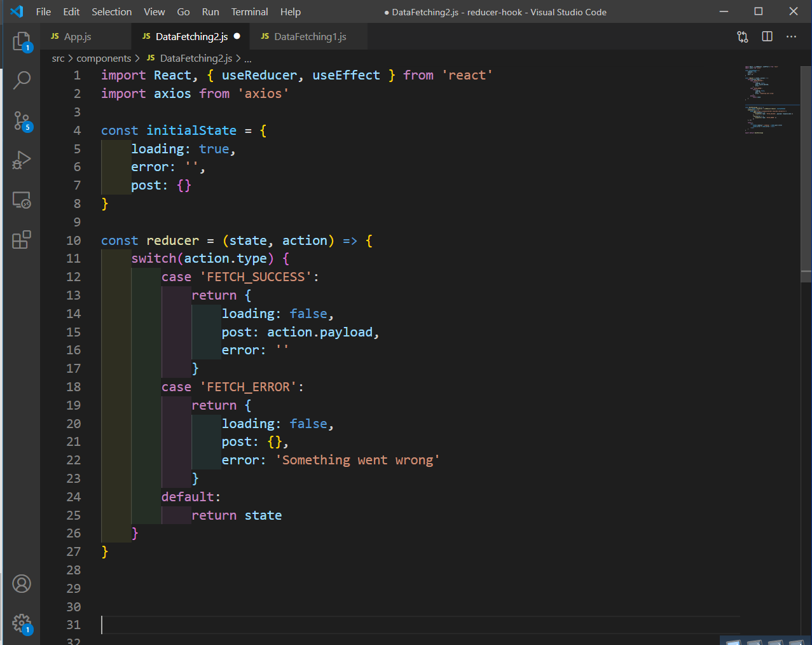Click the DataFetching2.js breadcrumb
Screen dimensions: 812x645
(189, 59)
